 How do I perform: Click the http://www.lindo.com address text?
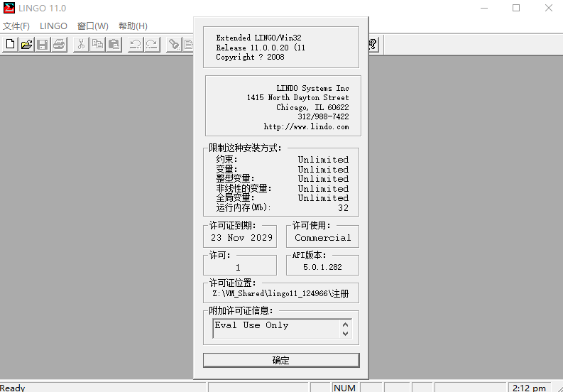click(306, 127)
